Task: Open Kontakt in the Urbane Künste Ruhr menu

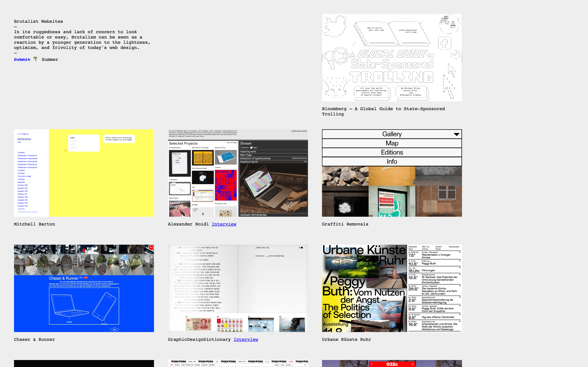Action: pos(439,247)
